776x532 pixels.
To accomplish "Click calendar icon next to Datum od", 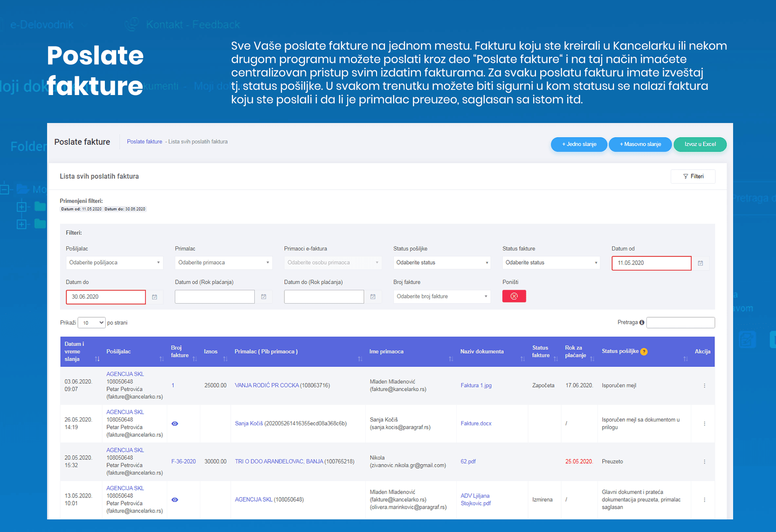I will (700, 263).
